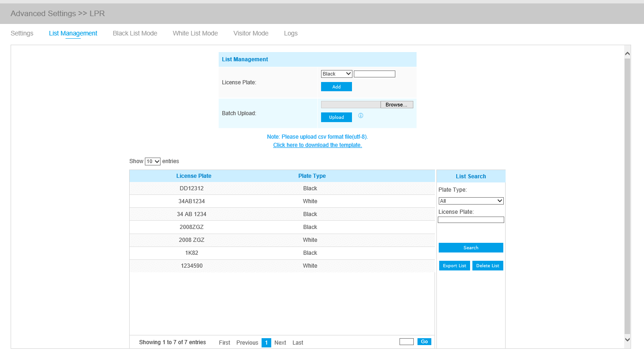Select the 34AB1234 plate entry

[x=282, y=201]
